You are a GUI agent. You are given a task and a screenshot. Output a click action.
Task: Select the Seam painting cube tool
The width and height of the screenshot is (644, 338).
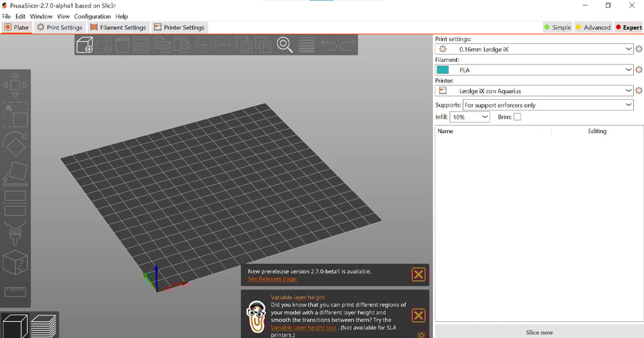click(x=15, y=262)
